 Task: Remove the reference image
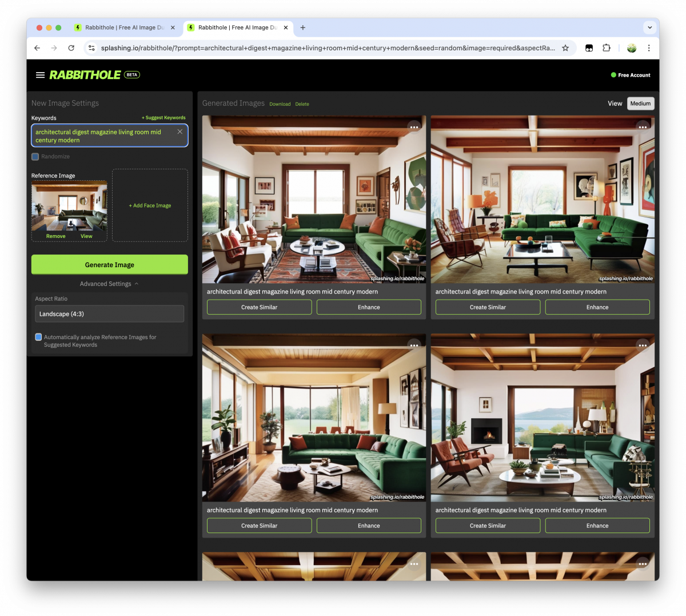[55, 236]
